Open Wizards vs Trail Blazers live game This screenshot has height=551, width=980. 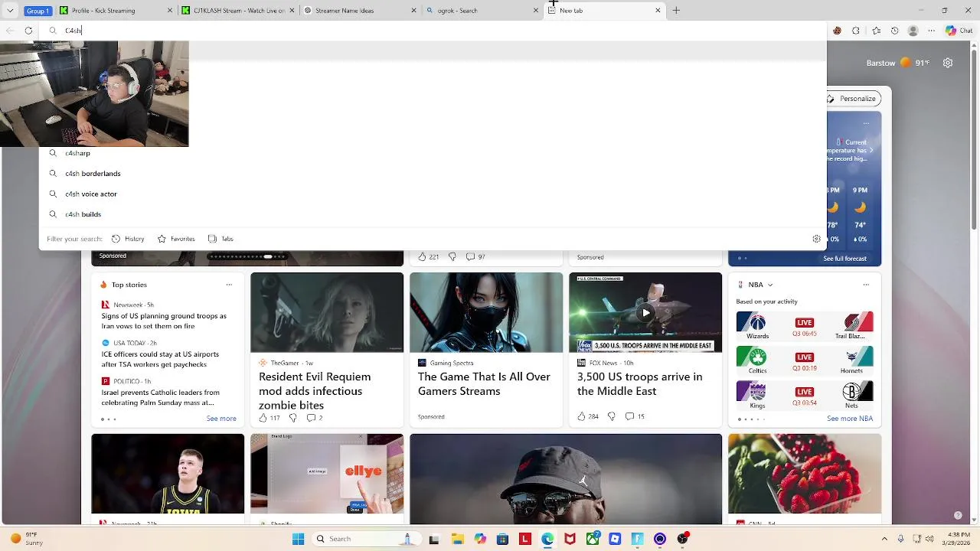coord(804,326)
